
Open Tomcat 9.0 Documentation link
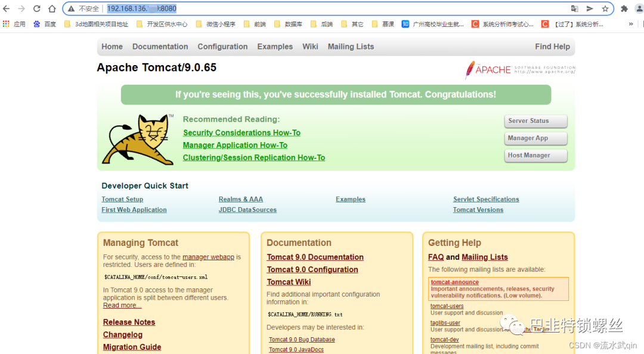click(315, 257)
